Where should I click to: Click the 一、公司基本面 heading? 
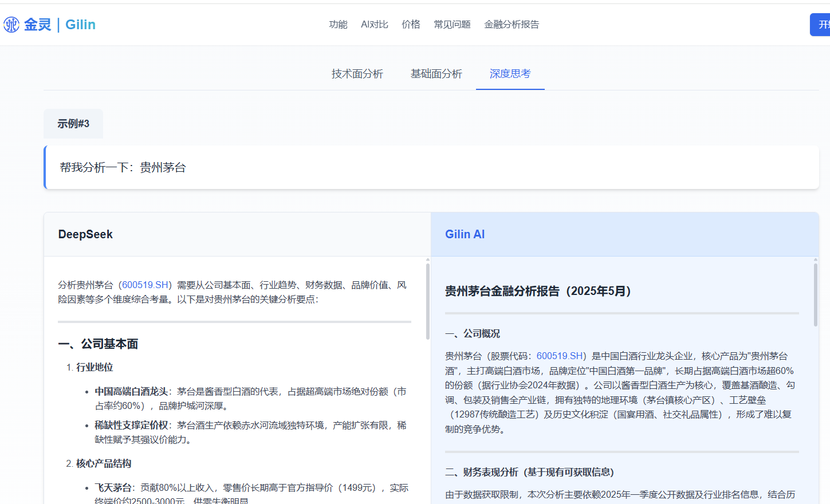tap(98, 344)
